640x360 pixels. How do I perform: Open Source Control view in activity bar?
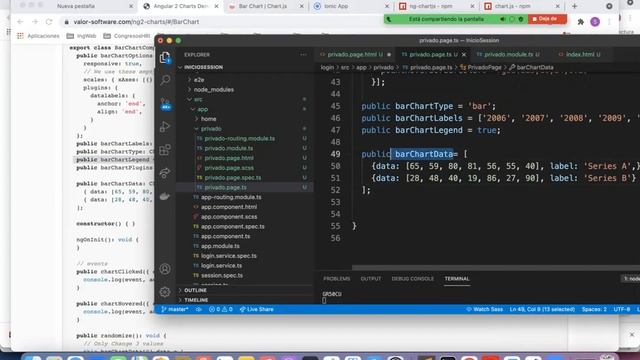click(165, 104)
